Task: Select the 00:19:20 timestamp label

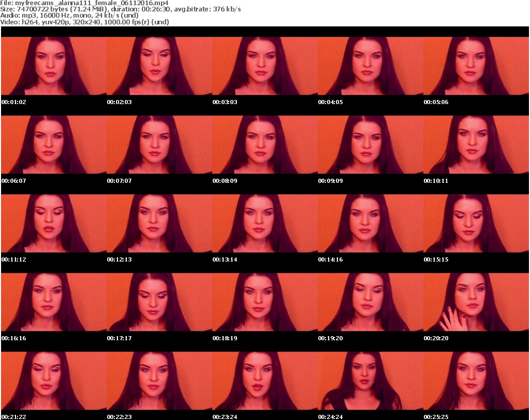Action: pyautogui.click(x=330, y=338)
